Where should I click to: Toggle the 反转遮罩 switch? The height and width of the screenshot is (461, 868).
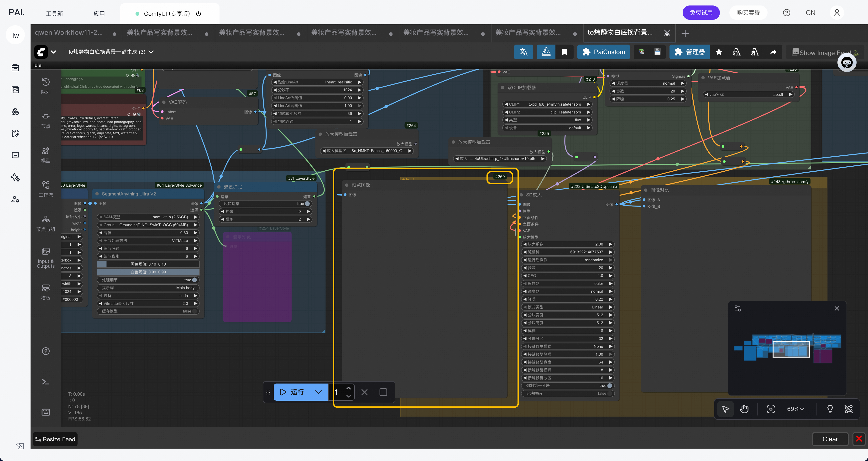pyautogui.click(x=307, y=204)
